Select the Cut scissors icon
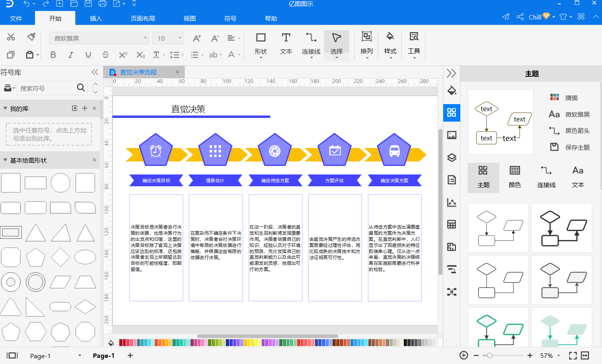The image size is (602, 364). point(11,37)
